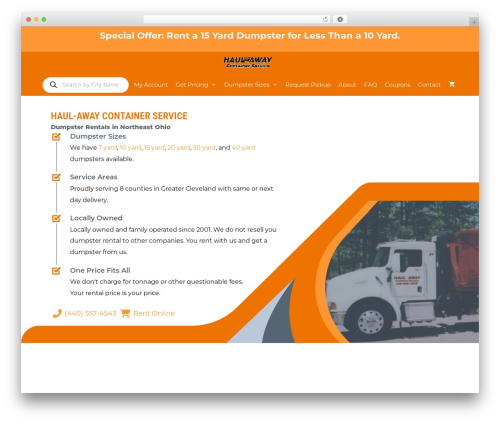Viewport: 500px width, 423px height.
Task: Open My Account menu item
Action: (151, 85)
